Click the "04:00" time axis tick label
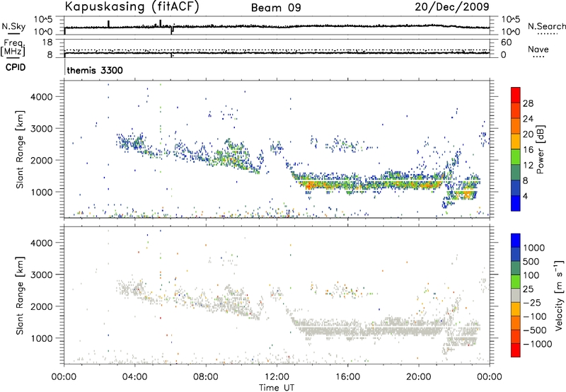The height and width of the screenshot is (392, 566). coord(135,377)
